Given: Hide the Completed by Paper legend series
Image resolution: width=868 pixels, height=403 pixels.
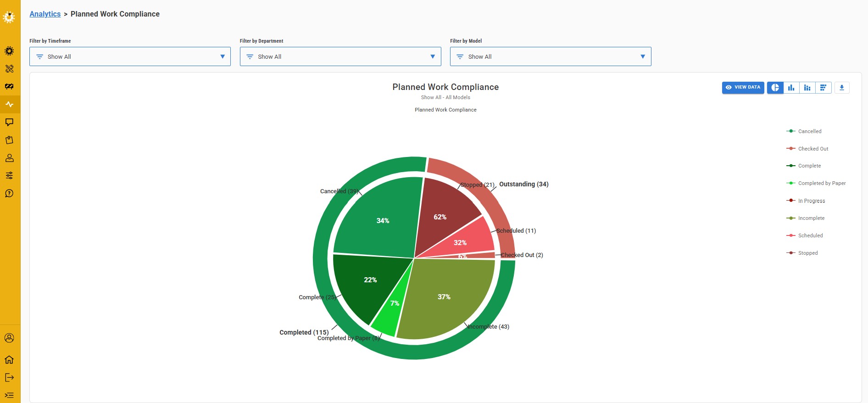Looking at the screenshot, I should (821, 183).
